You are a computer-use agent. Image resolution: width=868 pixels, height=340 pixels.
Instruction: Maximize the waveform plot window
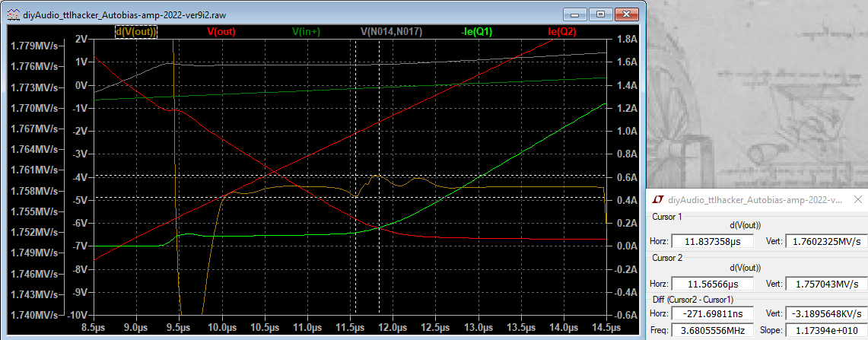[601, 14]
